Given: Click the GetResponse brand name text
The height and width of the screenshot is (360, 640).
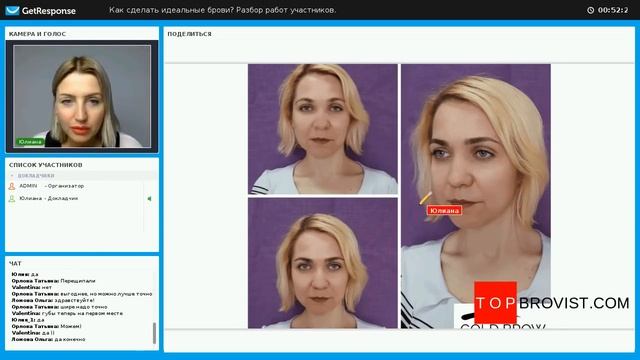Looking at the screenshot, I should click(49, 11).
